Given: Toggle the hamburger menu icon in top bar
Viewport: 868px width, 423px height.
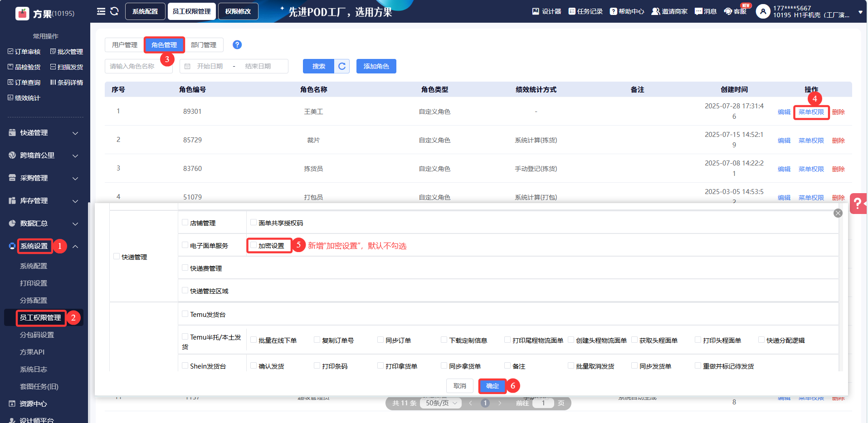Looking at the screenshot, I should (101, 11).
